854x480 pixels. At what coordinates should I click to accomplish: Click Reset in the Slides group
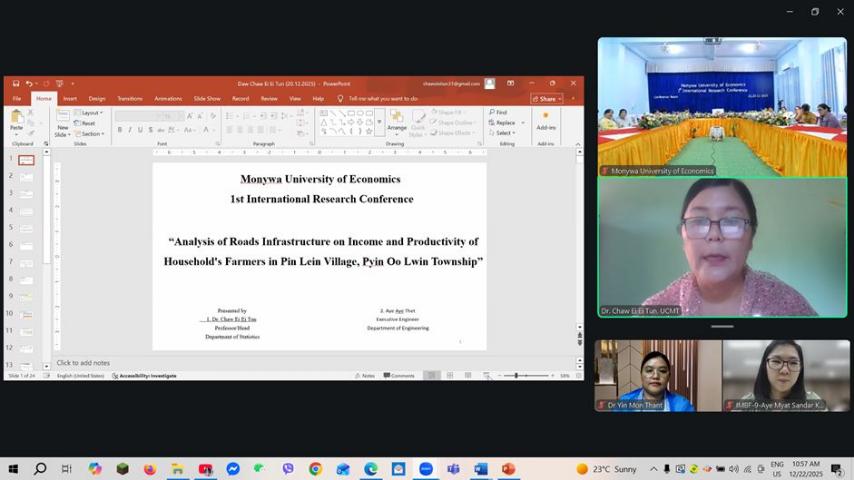coord(87,123)
